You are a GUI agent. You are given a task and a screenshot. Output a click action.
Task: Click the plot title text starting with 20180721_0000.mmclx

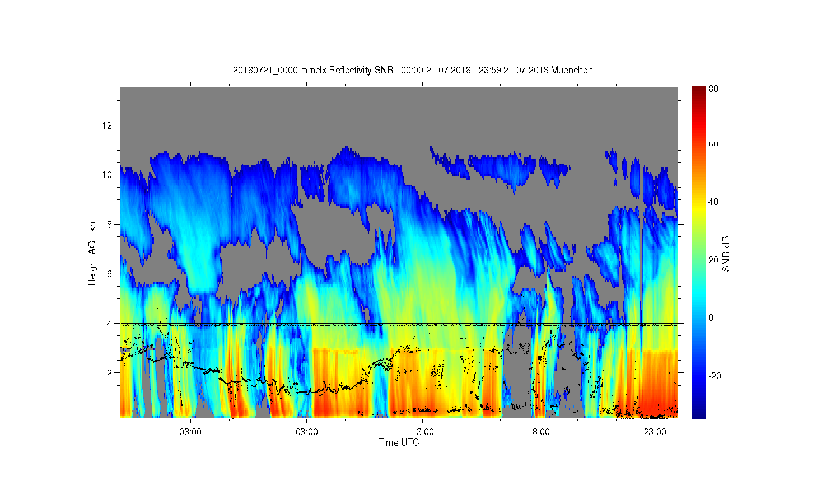tap(413, 70)
